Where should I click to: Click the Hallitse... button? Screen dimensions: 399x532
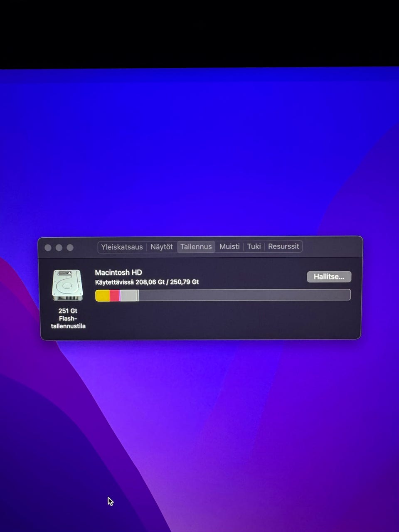tap(329, 277)
